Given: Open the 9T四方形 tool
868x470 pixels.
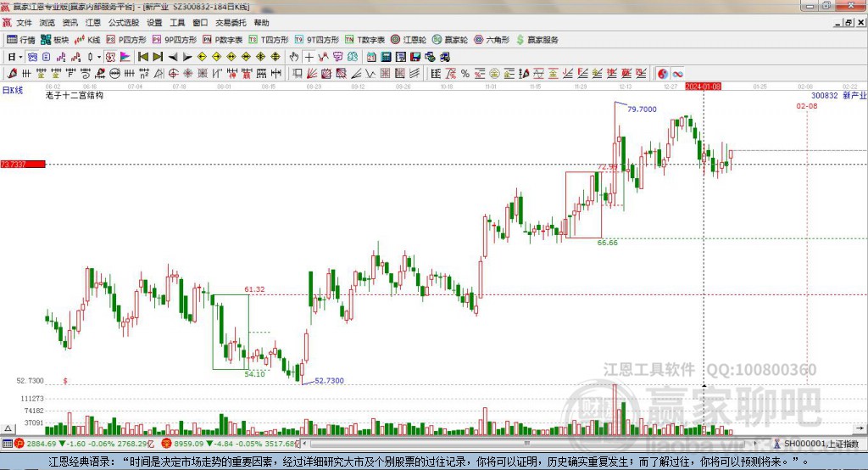Looking at the screenshot, I should (317, 39).
